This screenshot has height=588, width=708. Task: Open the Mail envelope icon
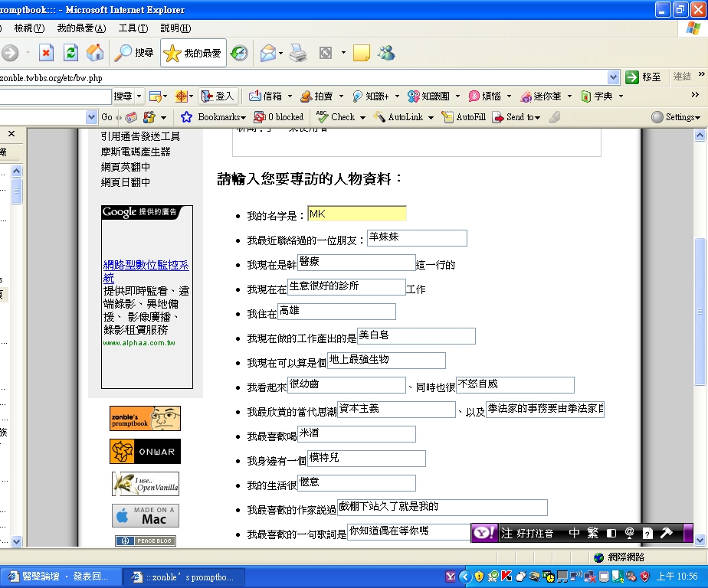[x=268, y=54]
